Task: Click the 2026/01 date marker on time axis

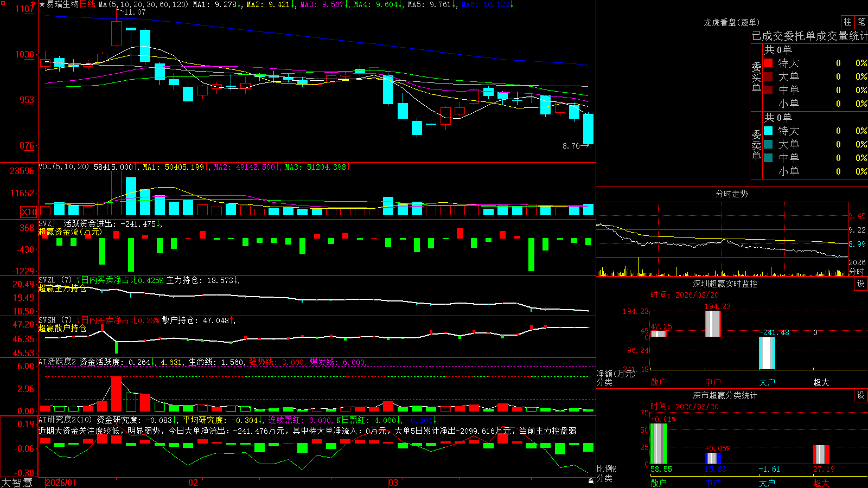Action: pyautogui.click(x=61, y=483)
